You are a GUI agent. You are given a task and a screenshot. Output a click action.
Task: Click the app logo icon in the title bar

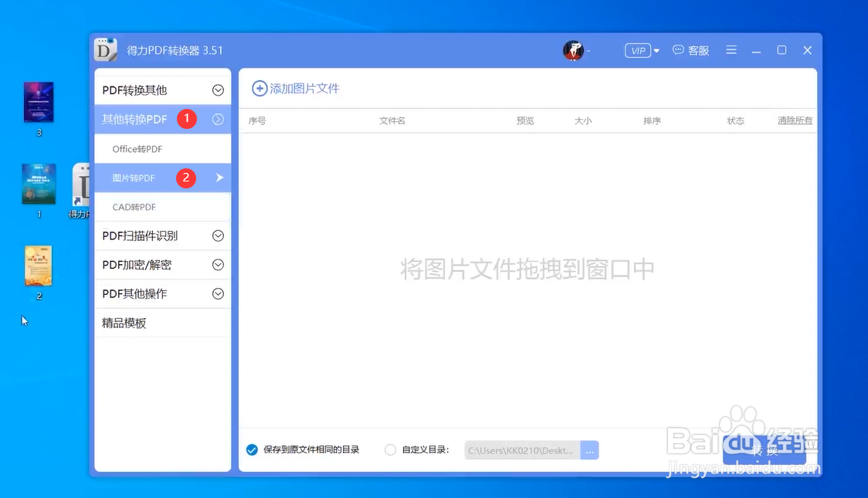click(105, 49)
